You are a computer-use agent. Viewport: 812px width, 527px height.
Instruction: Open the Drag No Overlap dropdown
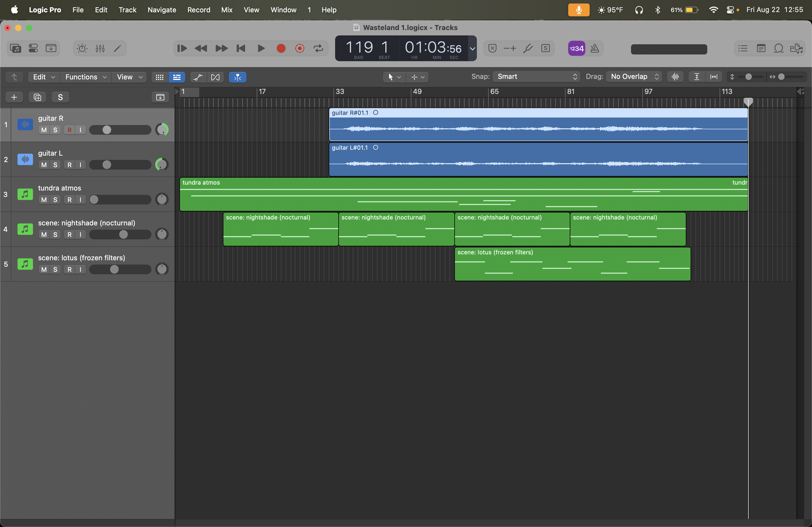pos(633,77)
